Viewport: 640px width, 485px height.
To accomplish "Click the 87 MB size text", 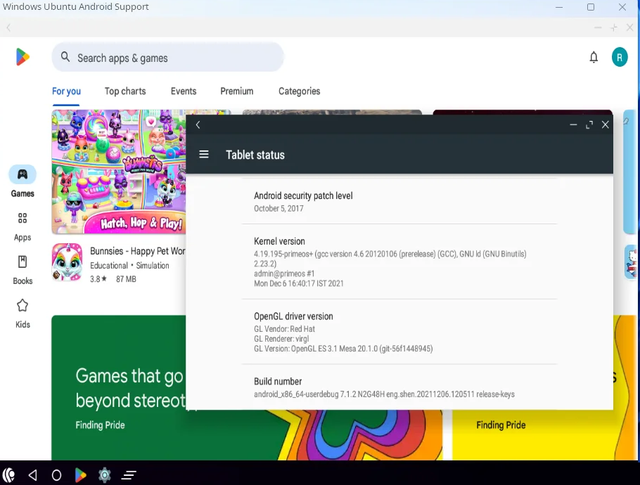I will pyautogui.click(x=126, y=279).
